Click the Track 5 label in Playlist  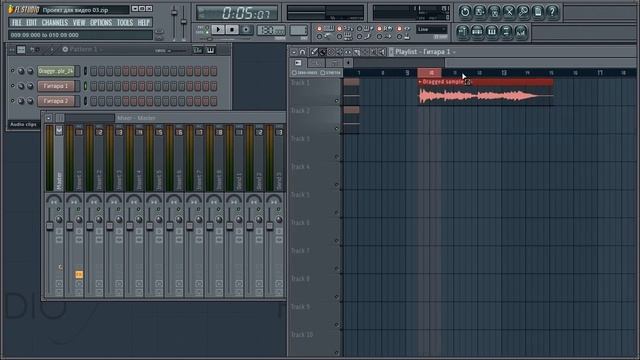[x=300, y=195]
